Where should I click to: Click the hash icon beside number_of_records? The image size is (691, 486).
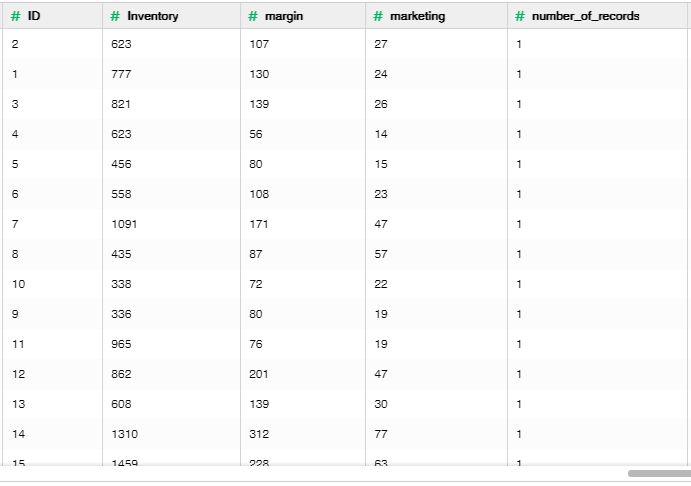pos(520,16)
